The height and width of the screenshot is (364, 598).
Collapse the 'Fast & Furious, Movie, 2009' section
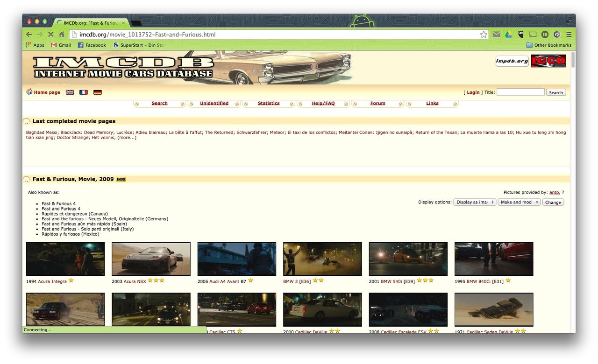tap(26, 179)
